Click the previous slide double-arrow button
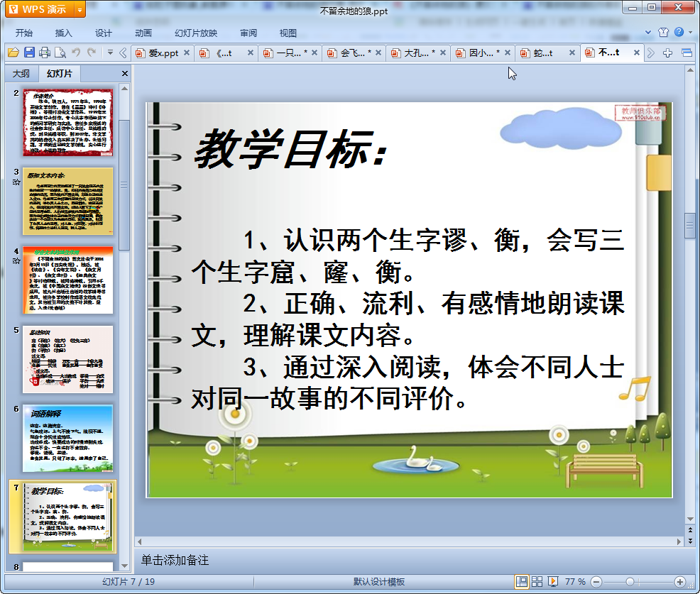700x594 pixels. tap(690, 529)
